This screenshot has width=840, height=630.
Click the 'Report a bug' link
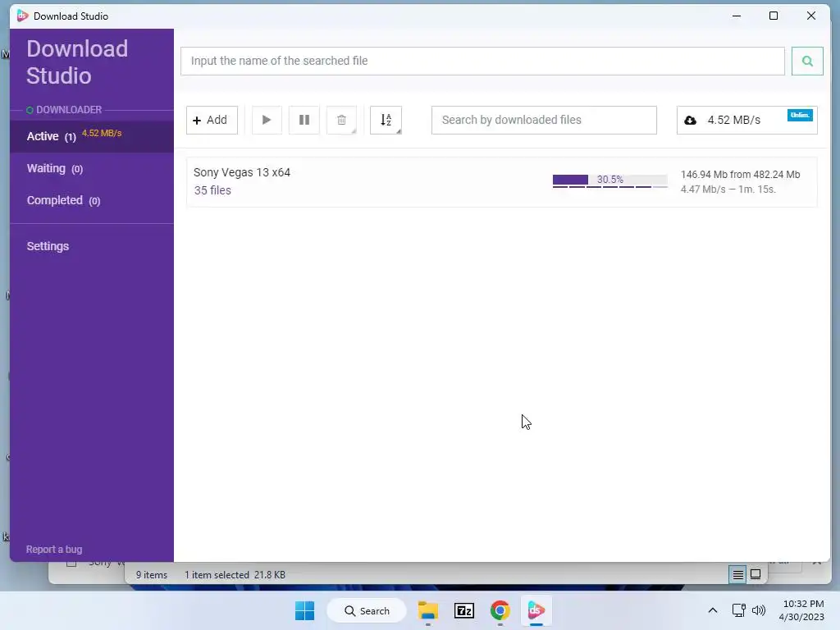(54, 549)
